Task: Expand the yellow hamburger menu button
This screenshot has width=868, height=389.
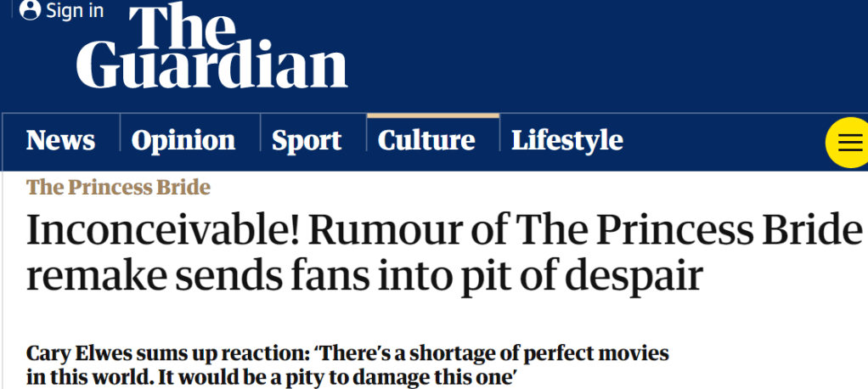Action: click(848, 143)
